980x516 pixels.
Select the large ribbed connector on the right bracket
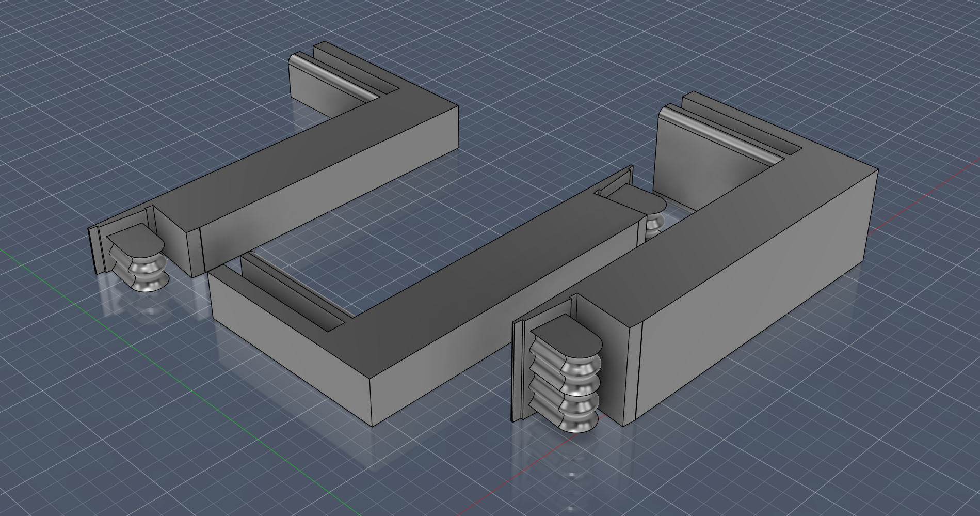pyautogui.click(x=566, y=374)
